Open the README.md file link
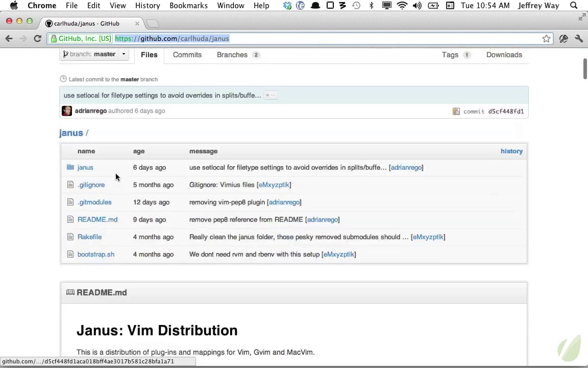588x368 pixels. (x=97, y=219)
